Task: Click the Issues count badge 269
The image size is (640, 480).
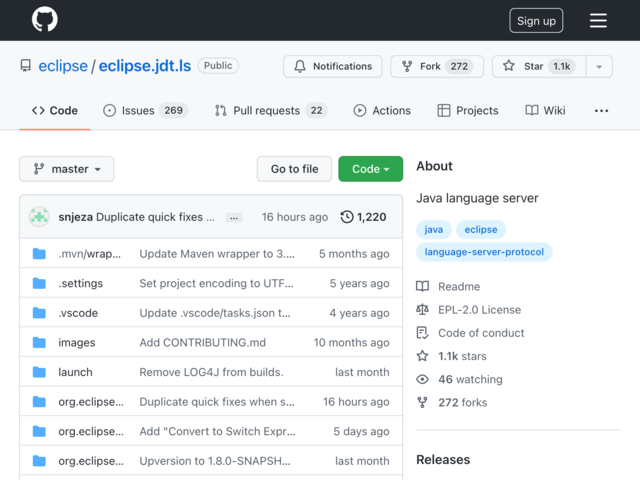Action: click(x=173, y=111)
